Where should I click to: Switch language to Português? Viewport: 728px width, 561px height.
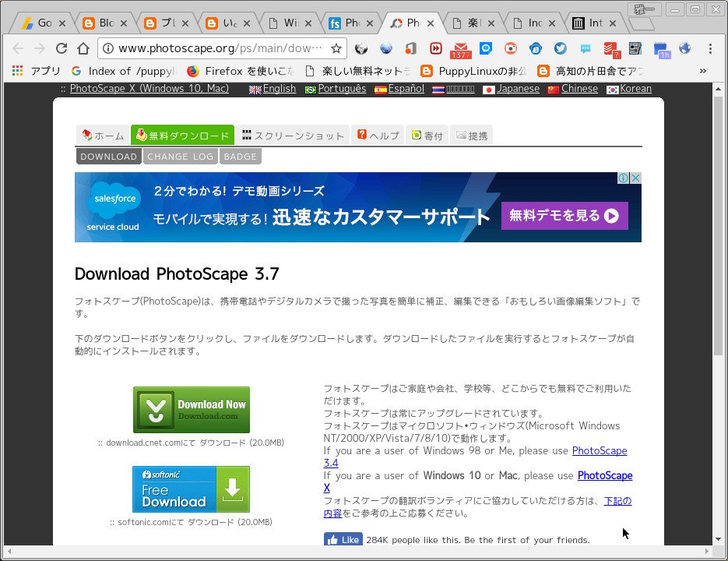point(342,88)
